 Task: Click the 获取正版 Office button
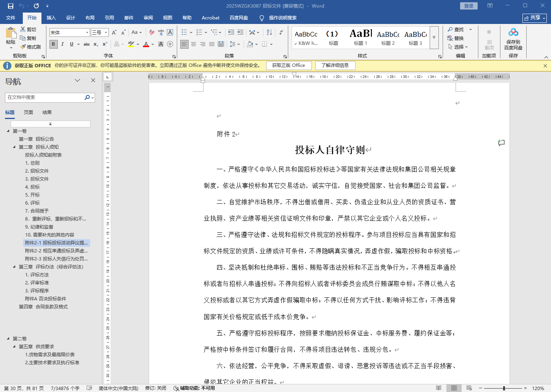coord(288,65)
